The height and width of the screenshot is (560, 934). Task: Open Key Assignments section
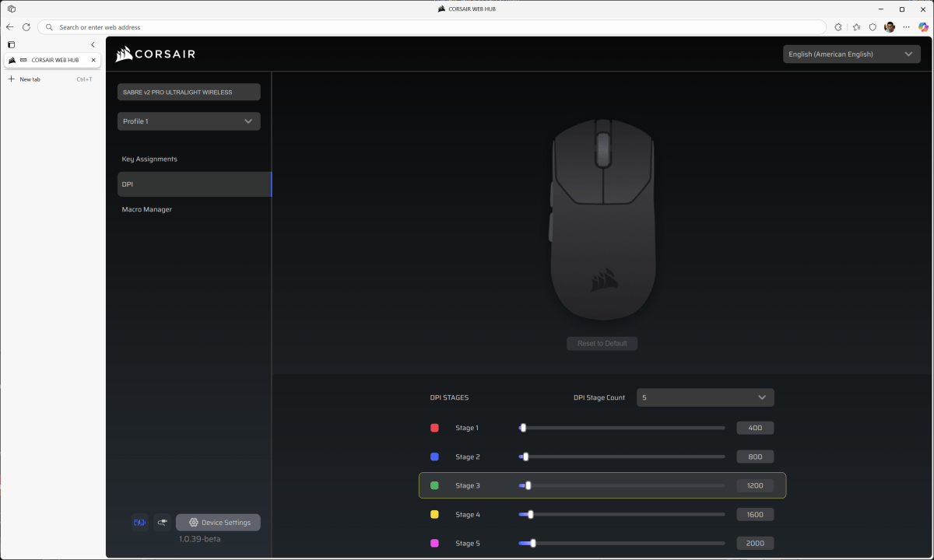pos(149,159)
